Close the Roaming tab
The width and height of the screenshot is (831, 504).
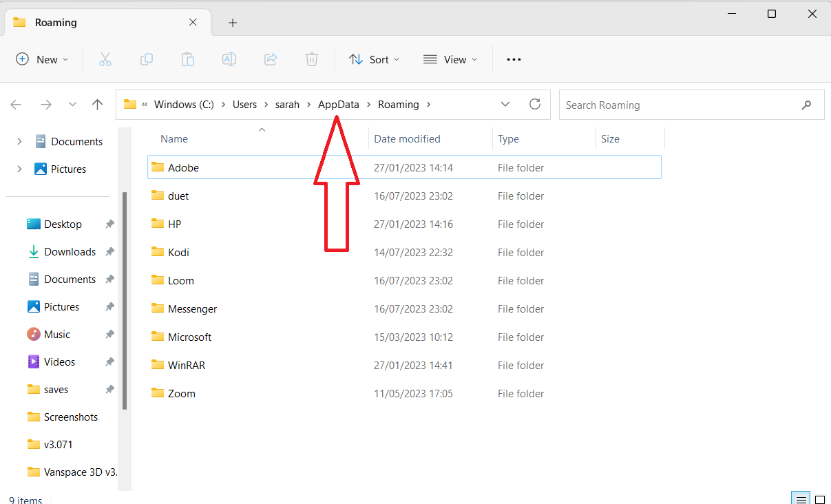click(193, 23)
